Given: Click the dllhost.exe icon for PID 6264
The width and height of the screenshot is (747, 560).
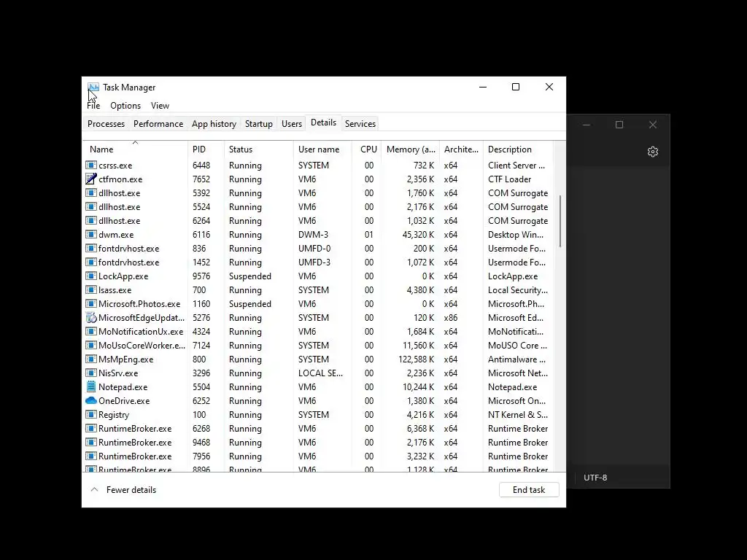Looking at the screenshot, I should (91, 220).
